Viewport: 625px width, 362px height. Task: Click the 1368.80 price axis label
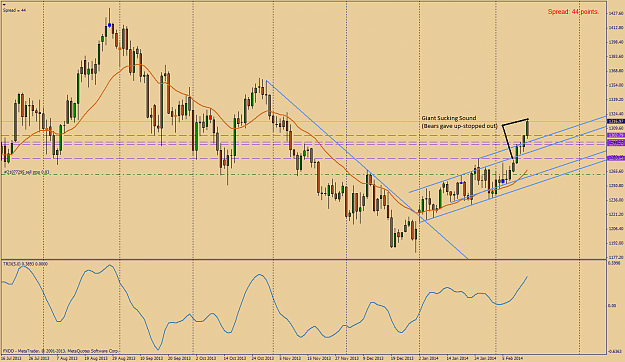[615, 71]
